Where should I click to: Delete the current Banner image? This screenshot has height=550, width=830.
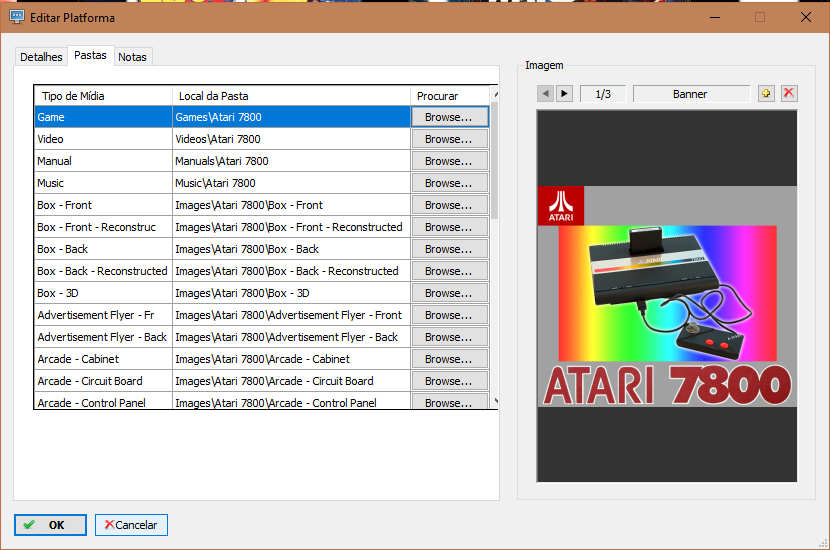pyautogui.click(x=789, y=94)
